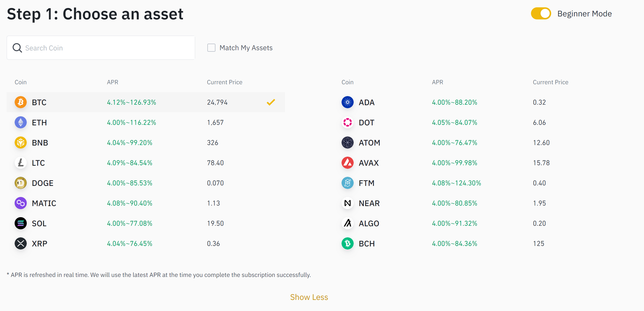This screenshot has width=644, height=311.
Task: Choose the ALGO price value
Action: pyautogui.click(x=539, y=223)
